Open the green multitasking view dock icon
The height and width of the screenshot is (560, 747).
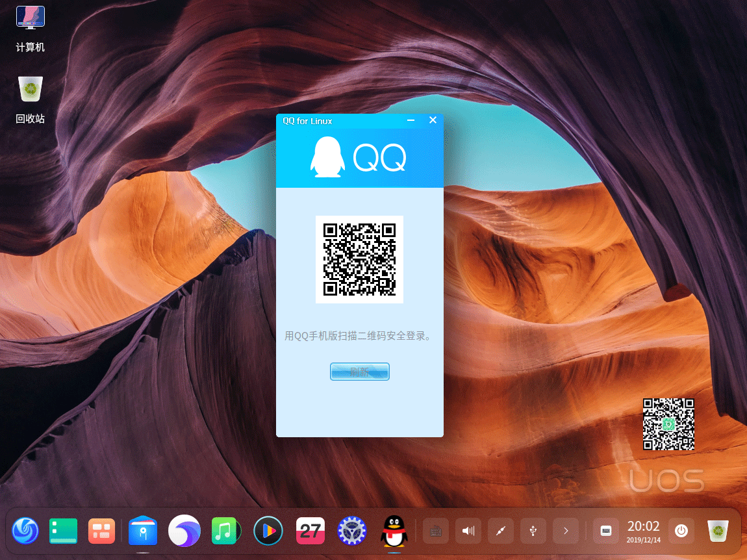64,531
